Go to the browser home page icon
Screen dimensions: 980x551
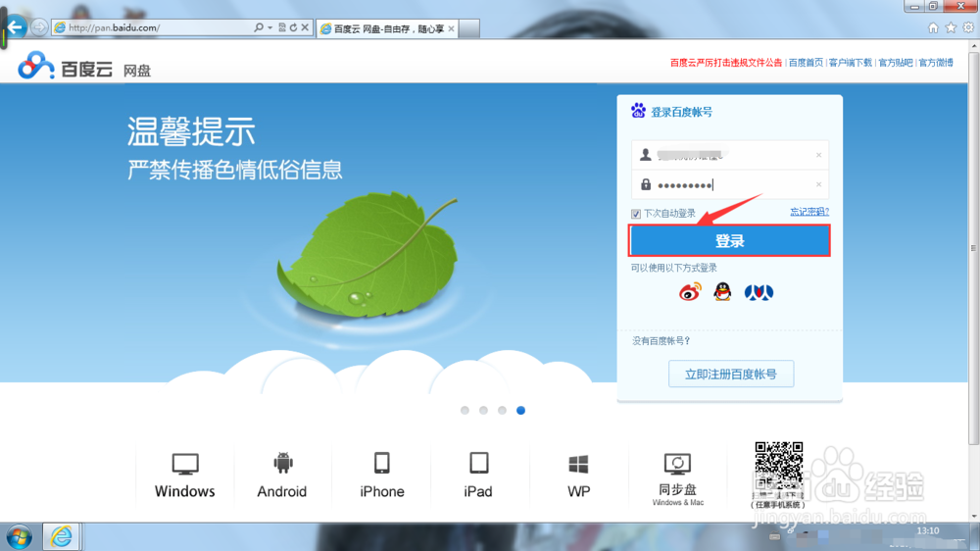click(933, 27)
